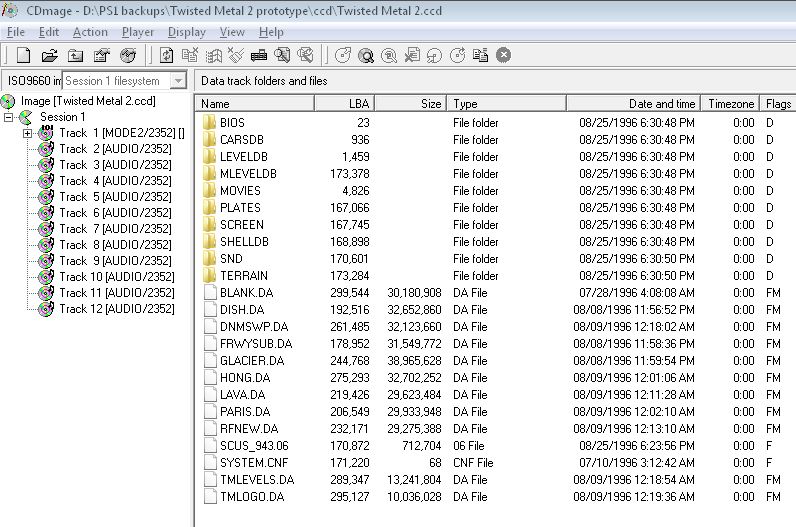Select the DISH.DA file
The image size is (796, 527).
[495, 310]
